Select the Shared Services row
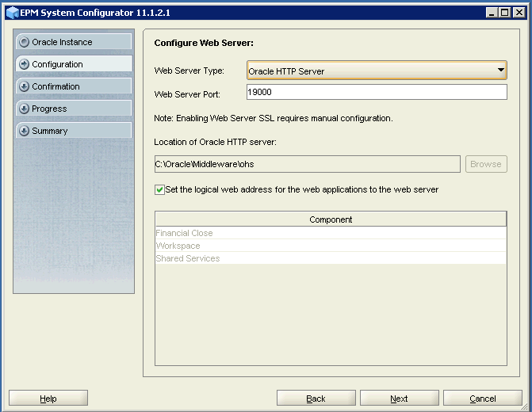Image resolution: width=532 pixels, height=412 pixels. point(331,258)
